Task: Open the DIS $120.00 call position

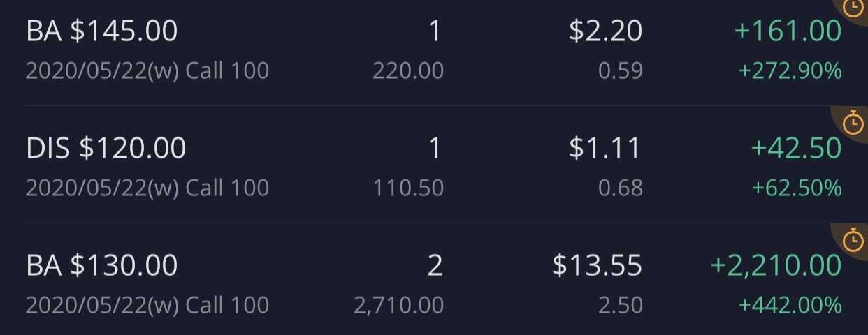Action: (x=434, y=165)
